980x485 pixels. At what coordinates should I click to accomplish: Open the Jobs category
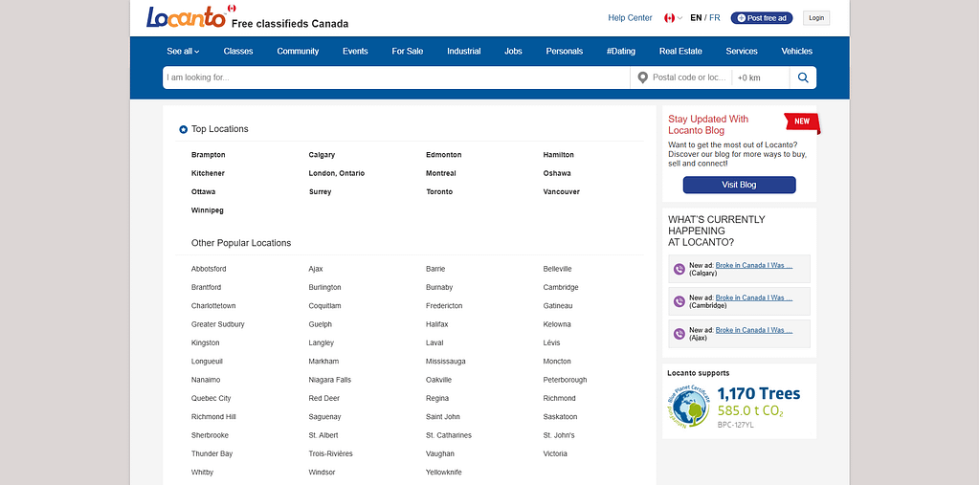[x=513, y=52]
